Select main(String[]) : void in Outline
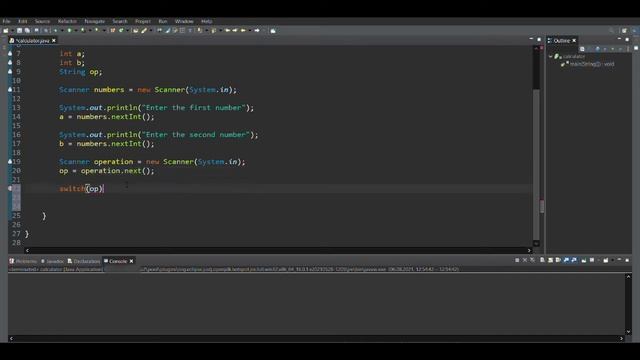The image size is (640, 360). pos(588,64)
